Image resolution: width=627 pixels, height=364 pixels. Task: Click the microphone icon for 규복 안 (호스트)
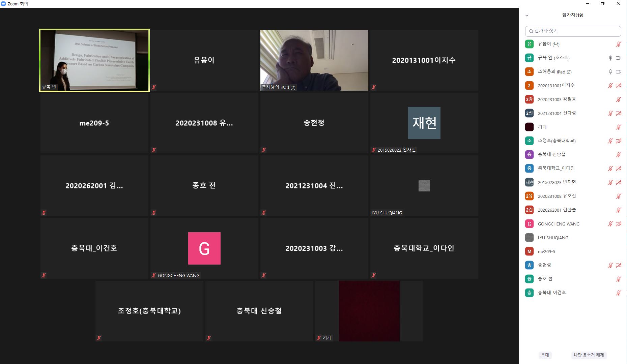610,58
